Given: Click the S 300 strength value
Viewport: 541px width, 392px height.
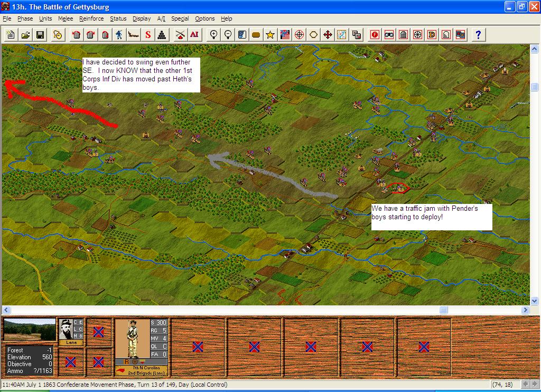Looking at the screenshot, I should [158, 323].
